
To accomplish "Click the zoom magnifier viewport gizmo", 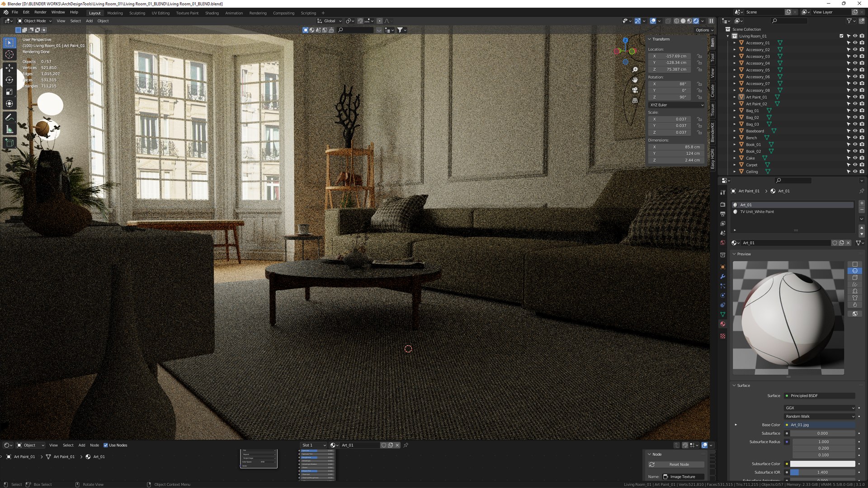I will 635,70.
